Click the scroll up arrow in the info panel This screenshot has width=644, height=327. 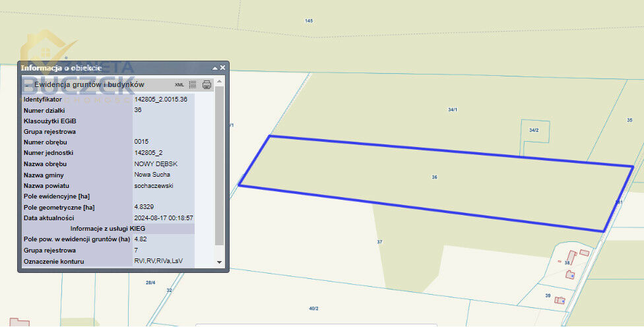[220, 82]
